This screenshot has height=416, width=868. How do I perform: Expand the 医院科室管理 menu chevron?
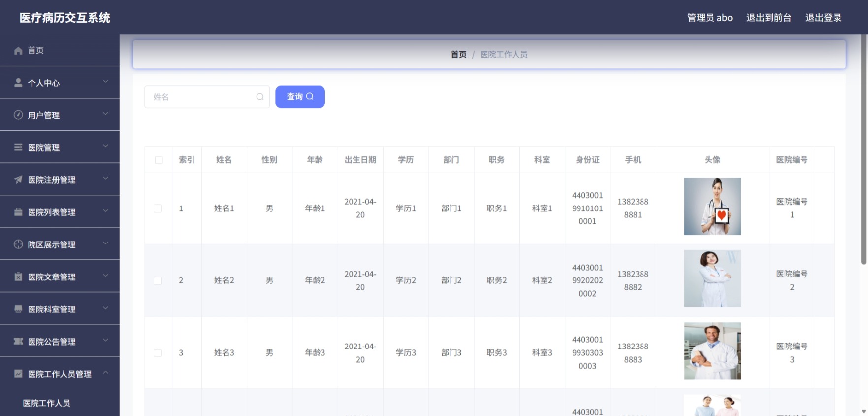tap(105, 308)
